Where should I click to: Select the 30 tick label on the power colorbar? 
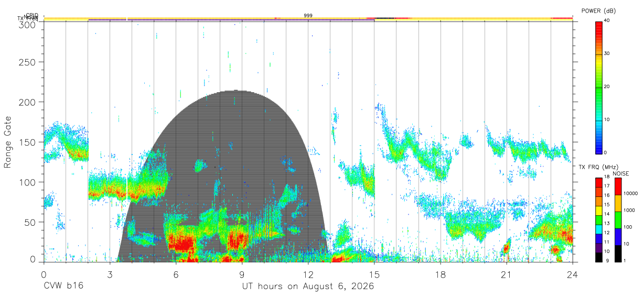coord(607,53)
